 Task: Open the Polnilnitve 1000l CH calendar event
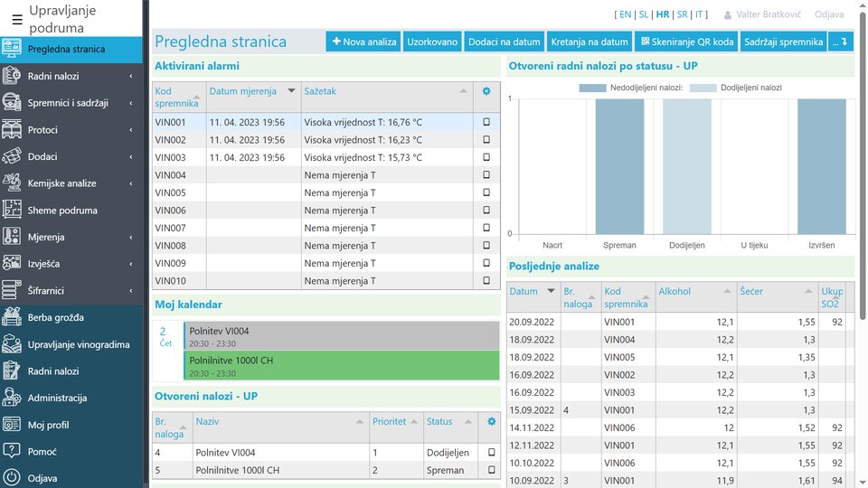[x=342, y=366]
